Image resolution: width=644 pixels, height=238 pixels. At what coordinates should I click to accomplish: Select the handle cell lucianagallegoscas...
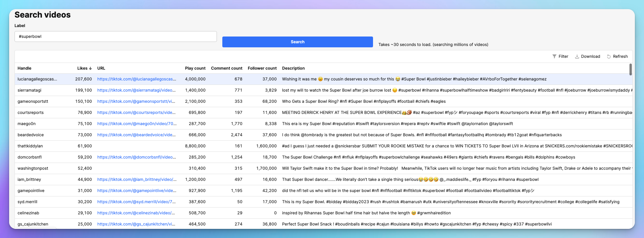click(x=37, y=79)
